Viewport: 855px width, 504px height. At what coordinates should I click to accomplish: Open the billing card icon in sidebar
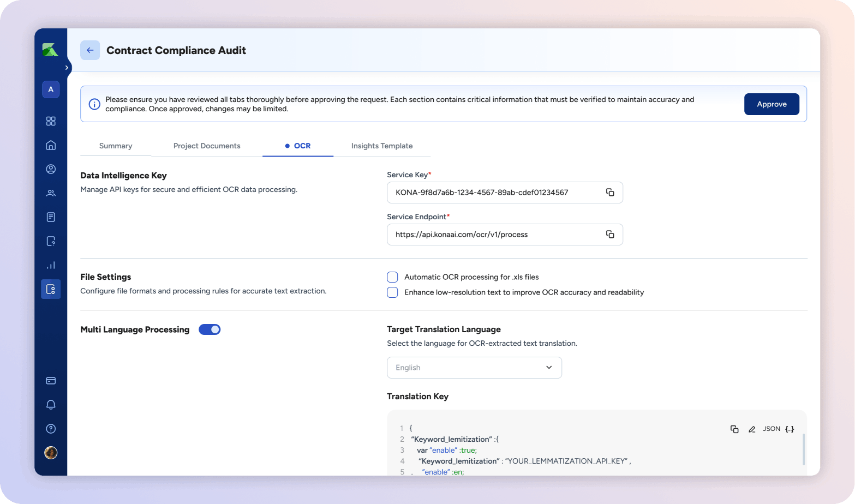(51, 381)
